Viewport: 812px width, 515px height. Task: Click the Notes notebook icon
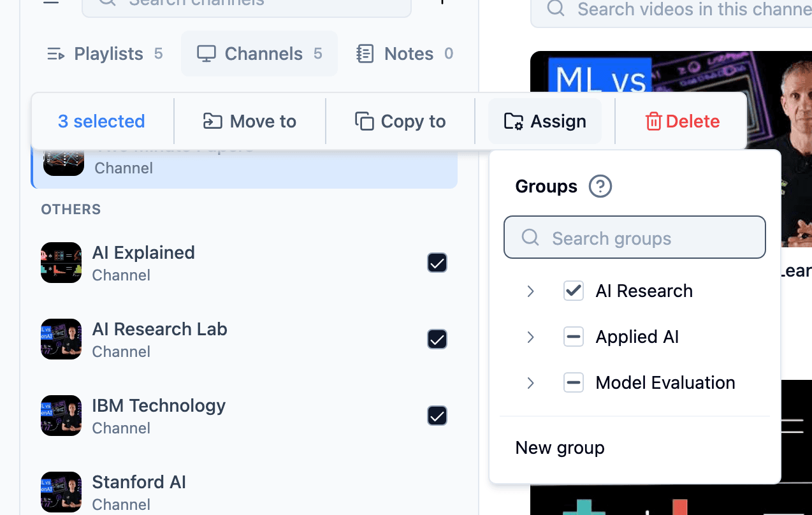pyautogui.click(x=365, y=54)
